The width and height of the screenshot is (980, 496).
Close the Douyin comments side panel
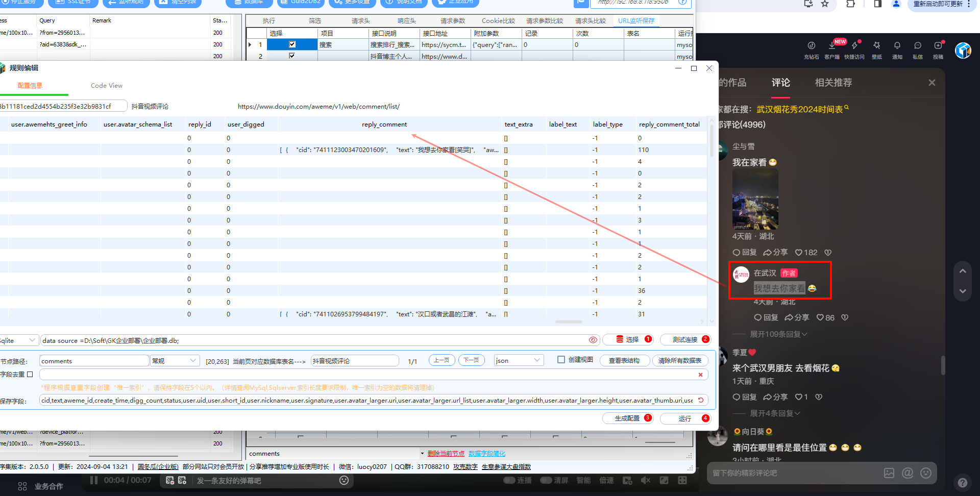(x=932, y=83)
